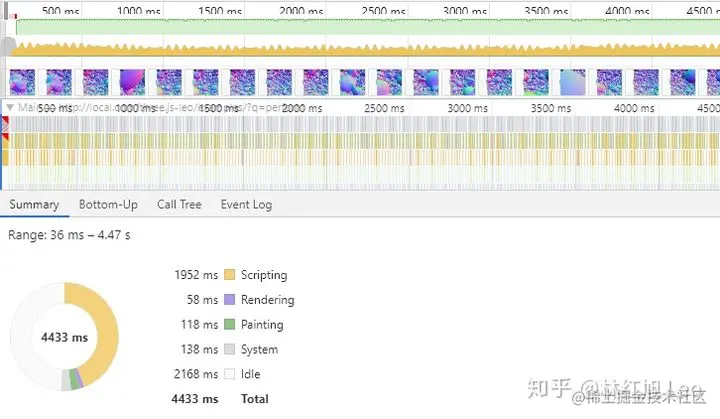720x419 pixels.
Task: Switch to the Event Log tab
Action: coord(246,204)
